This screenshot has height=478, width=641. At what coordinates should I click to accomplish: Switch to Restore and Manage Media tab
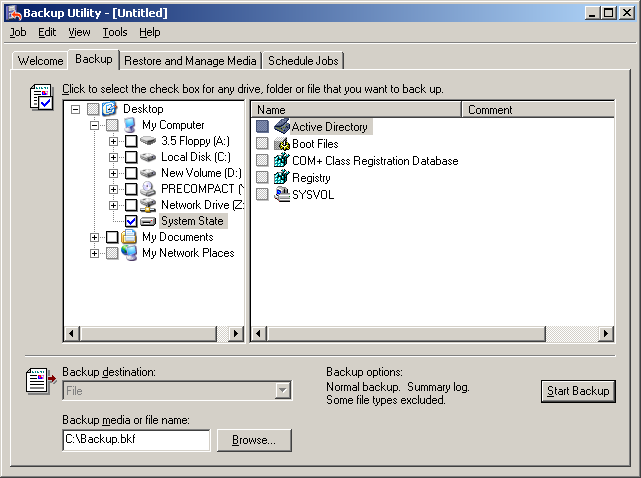pos(191,61)
